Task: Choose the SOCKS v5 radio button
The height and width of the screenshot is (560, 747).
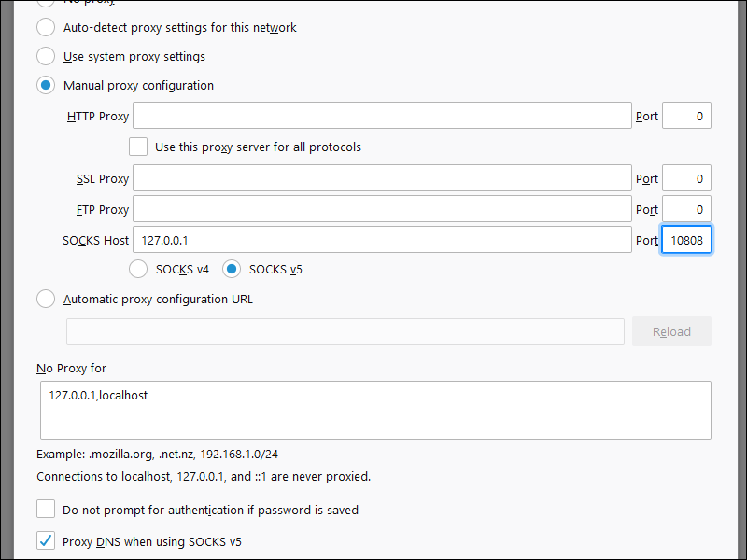Action: click(x=232, y=269)
